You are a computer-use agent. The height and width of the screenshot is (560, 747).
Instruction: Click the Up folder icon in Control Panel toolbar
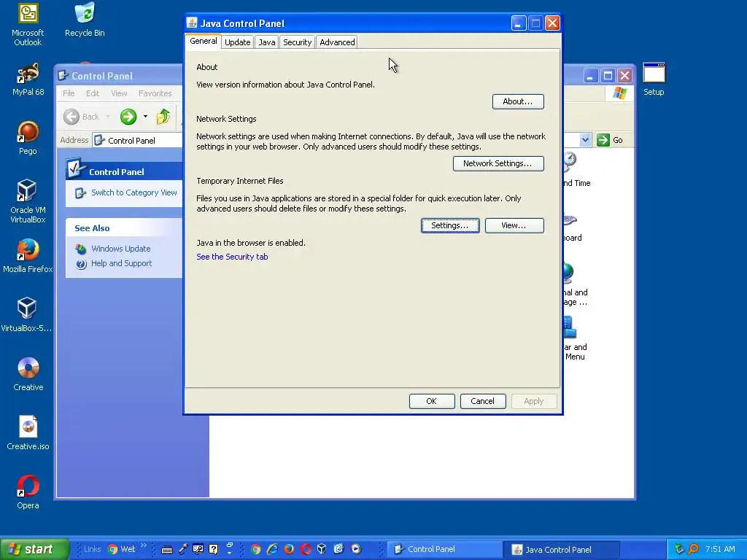163,117
